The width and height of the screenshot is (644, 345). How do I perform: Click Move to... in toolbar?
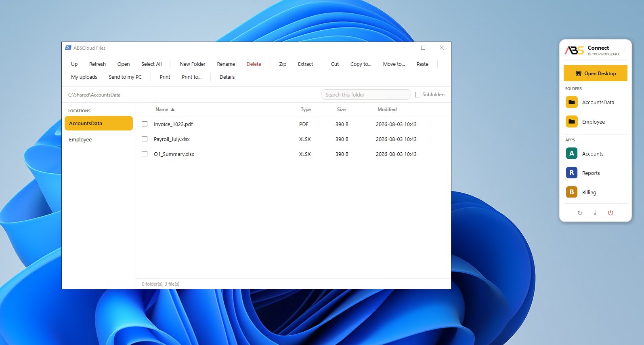tap(394, 64)
